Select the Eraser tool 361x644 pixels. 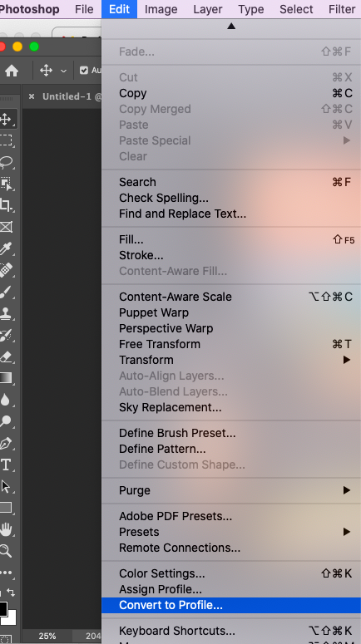coord(6,356)
